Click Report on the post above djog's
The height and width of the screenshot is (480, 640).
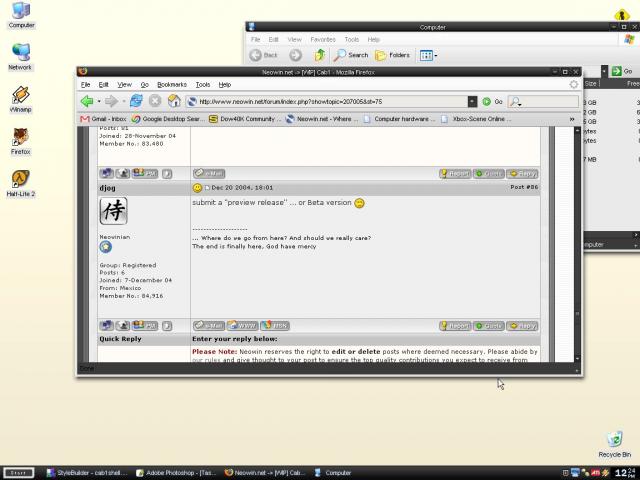pos(455,174)
